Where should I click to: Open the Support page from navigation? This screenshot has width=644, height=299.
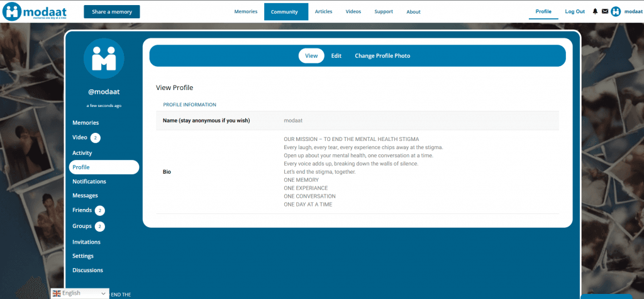[384, 11]
